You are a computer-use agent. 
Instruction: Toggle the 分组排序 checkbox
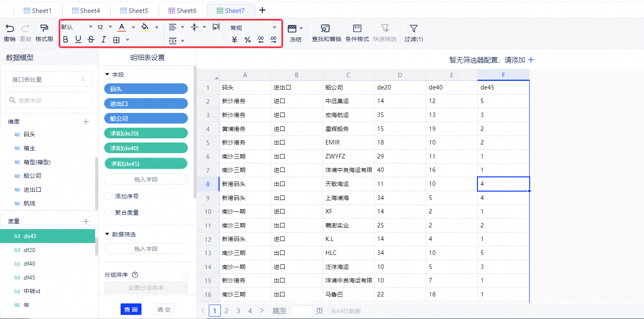[x=184, y=275]
